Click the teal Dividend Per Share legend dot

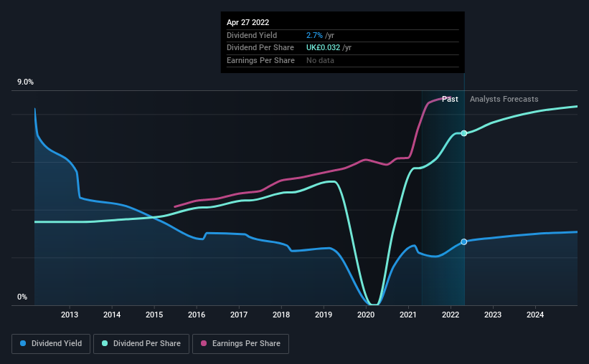click(105, 343)
